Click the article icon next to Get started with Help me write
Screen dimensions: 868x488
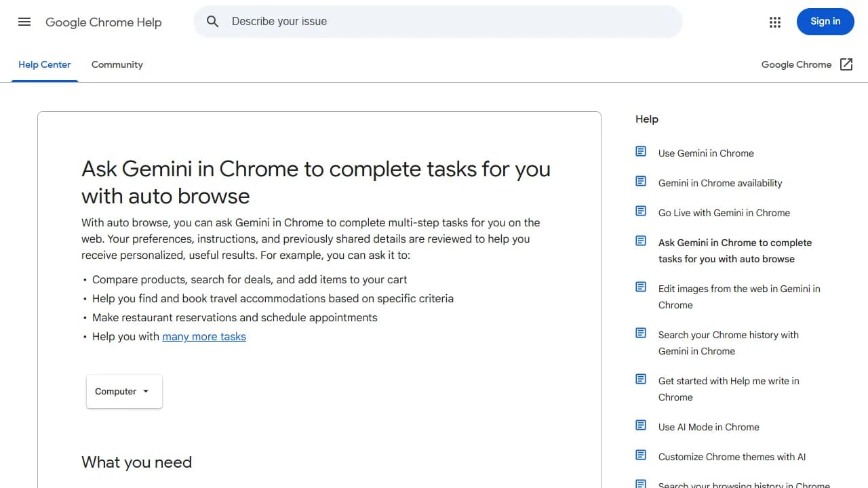click(641, 379)
